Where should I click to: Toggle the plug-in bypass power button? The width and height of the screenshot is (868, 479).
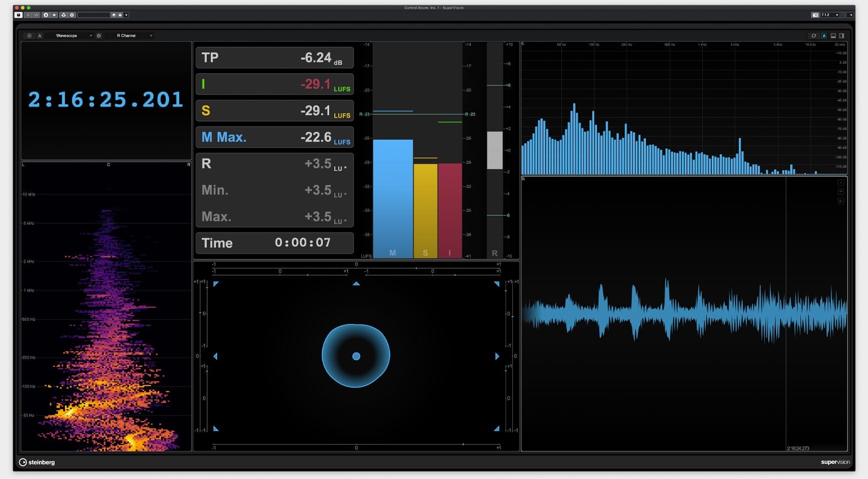(18, 15)
